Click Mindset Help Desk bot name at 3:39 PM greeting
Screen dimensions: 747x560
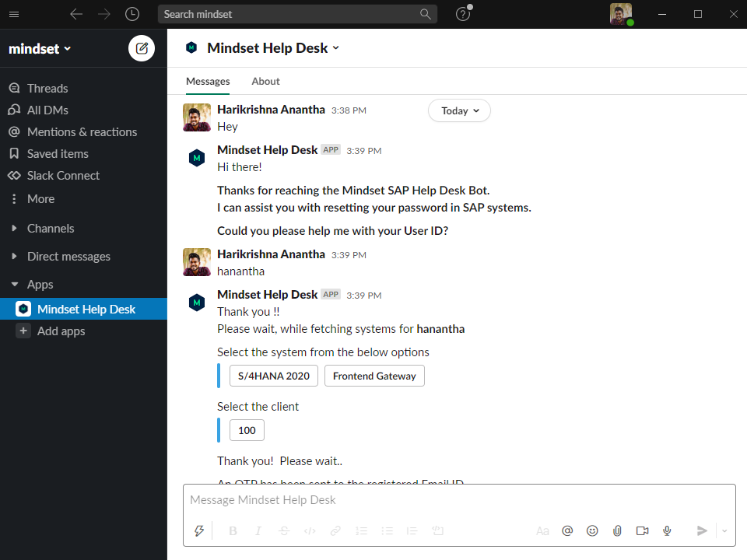tap(267, 150)
